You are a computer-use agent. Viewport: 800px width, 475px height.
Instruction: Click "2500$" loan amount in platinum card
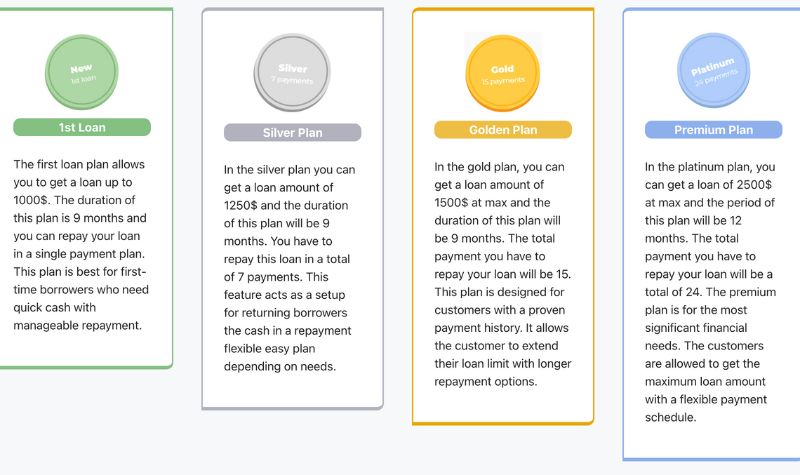755,185
